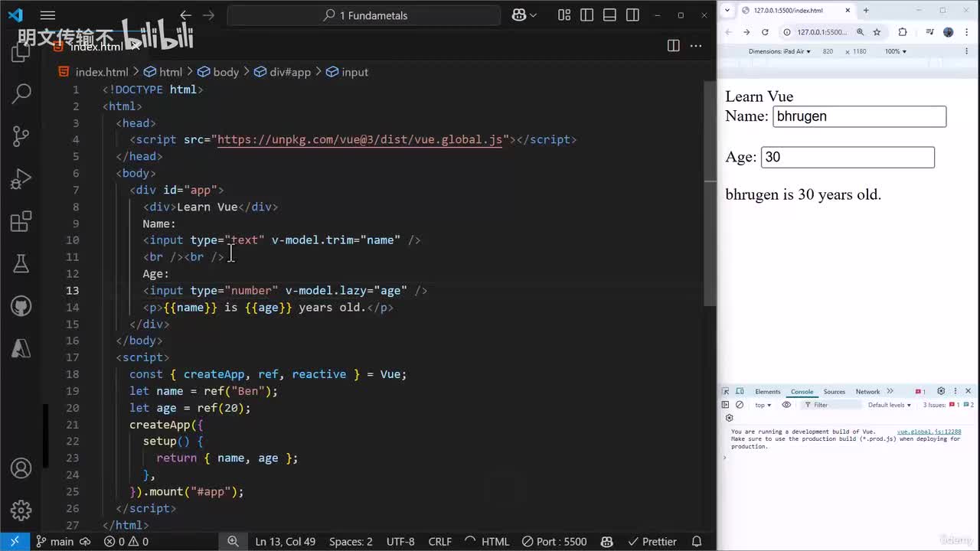Select Console tab in DevTools
The image size is (980, 551).
802,391
